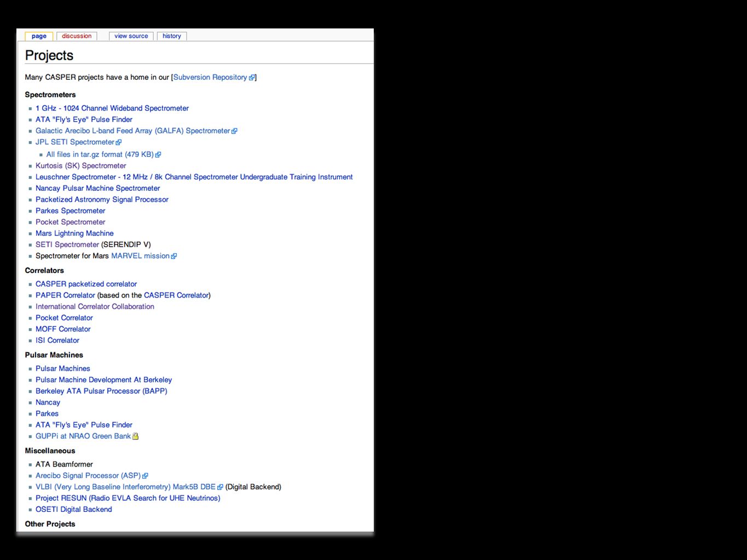Open GUPPi at NRAO Green Bank

83,436
